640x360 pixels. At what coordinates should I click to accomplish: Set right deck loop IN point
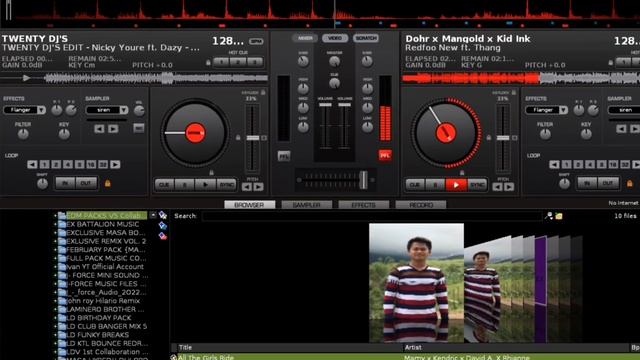click(587, 183)
